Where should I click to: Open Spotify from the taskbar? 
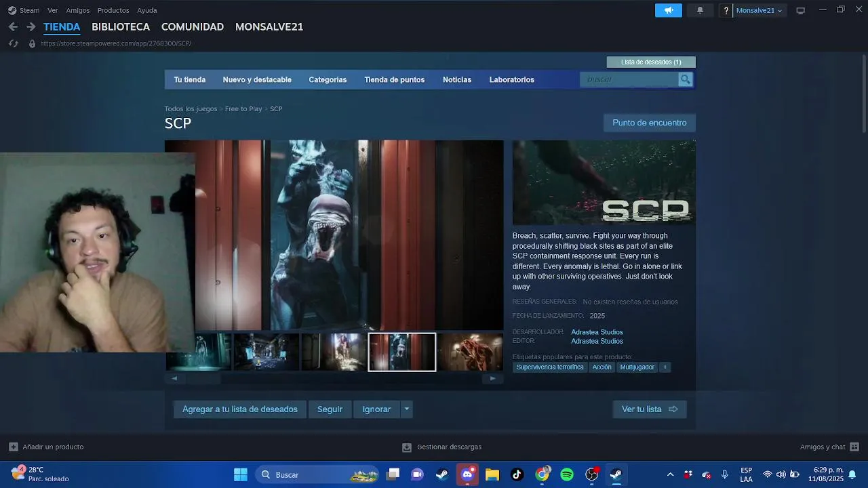click(567, 474)
